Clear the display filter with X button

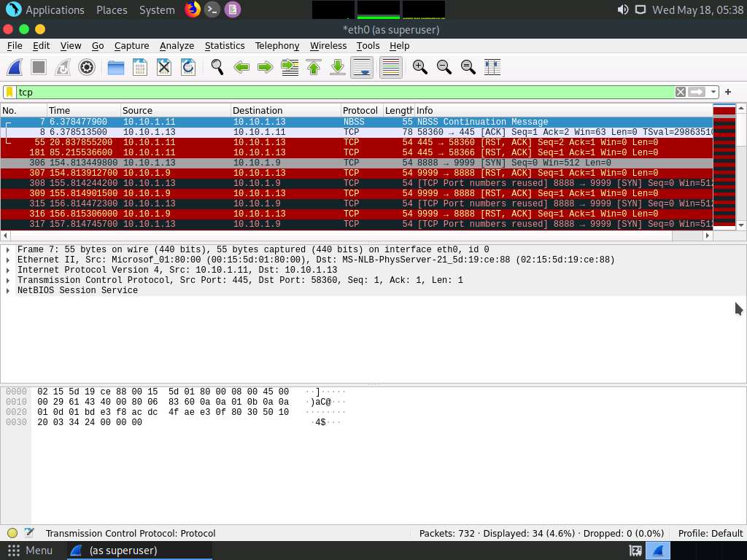680,92
